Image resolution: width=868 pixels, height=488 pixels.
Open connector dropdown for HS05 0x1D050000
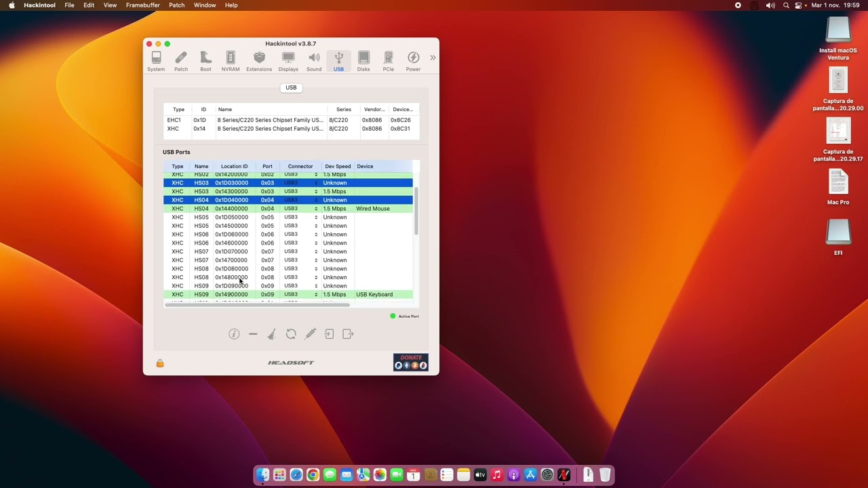pyautogui.click(x=300, y=217)
